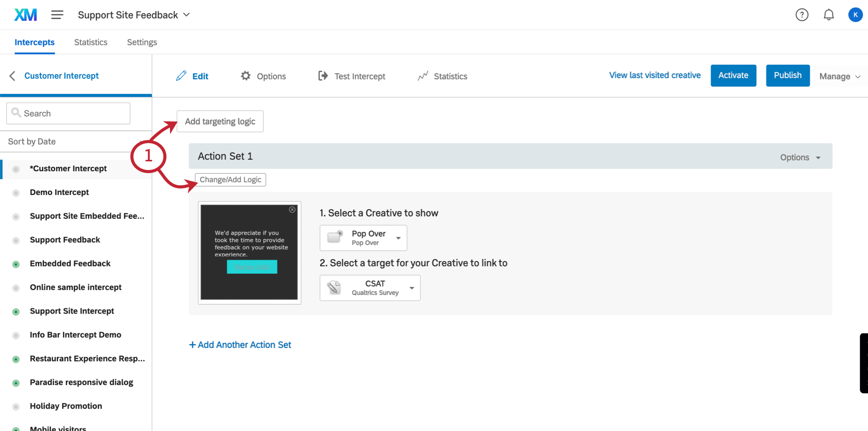The image size is (868, 431).
Task: Open the help question mark icon
Action: coord(802,15)
